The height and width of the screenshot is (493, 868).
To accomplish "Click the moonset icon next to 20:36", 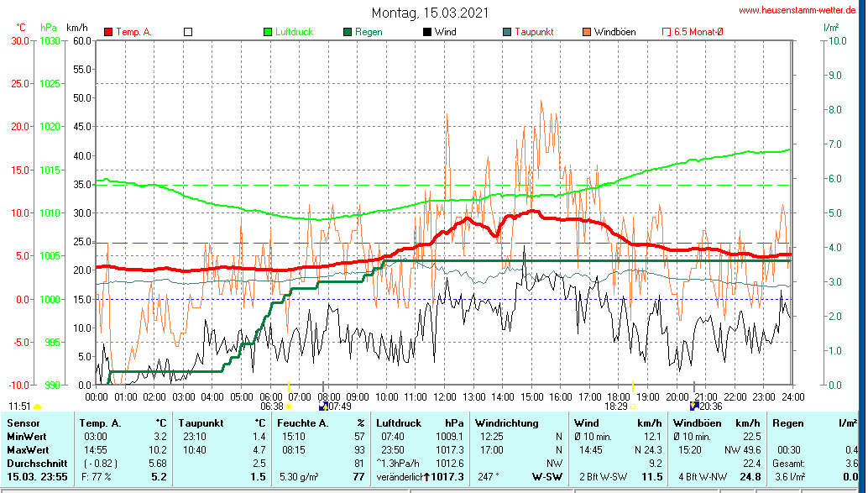I will point(694,406).
